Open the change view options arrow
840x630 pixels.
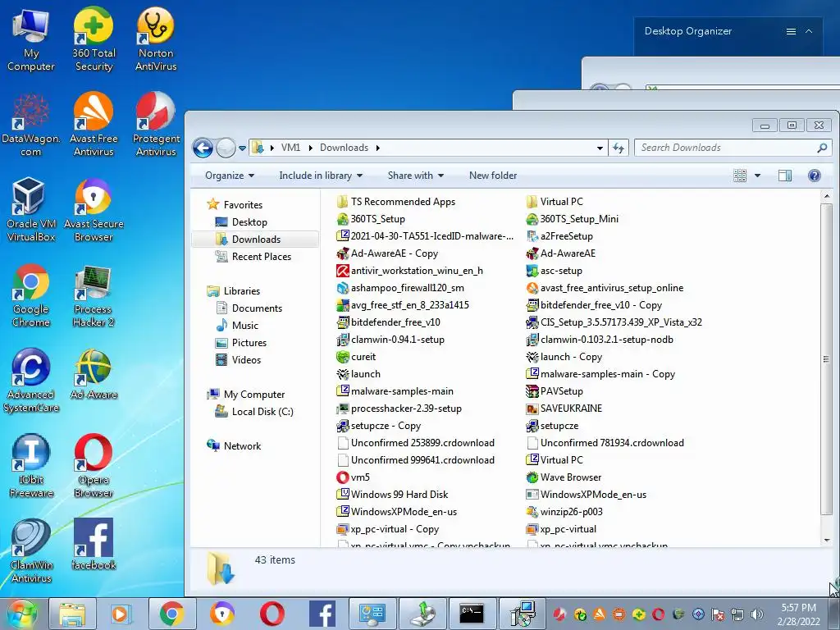pyautogui.click(x=757, y=176)
